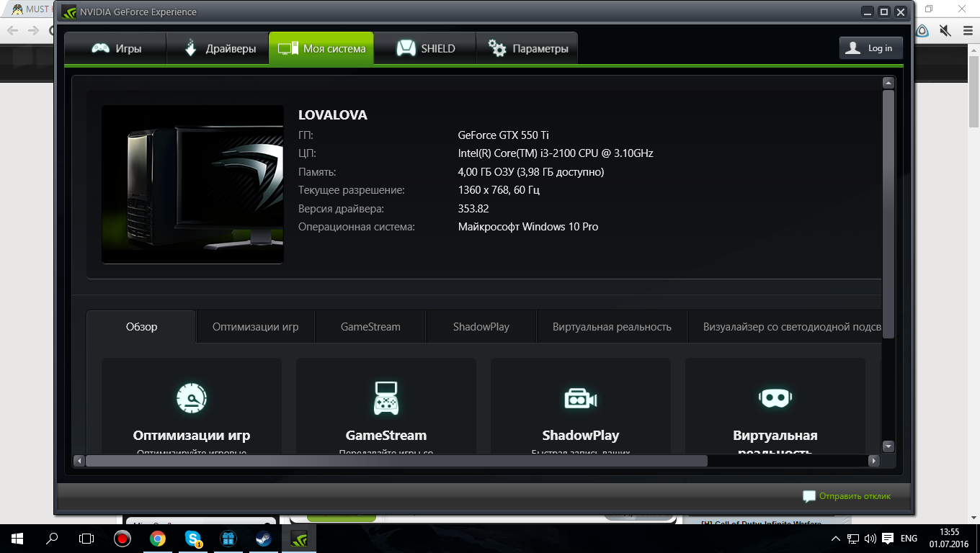980x553 pixels.
Task: Open Steam from the taskbar
Action: (263, 539)
